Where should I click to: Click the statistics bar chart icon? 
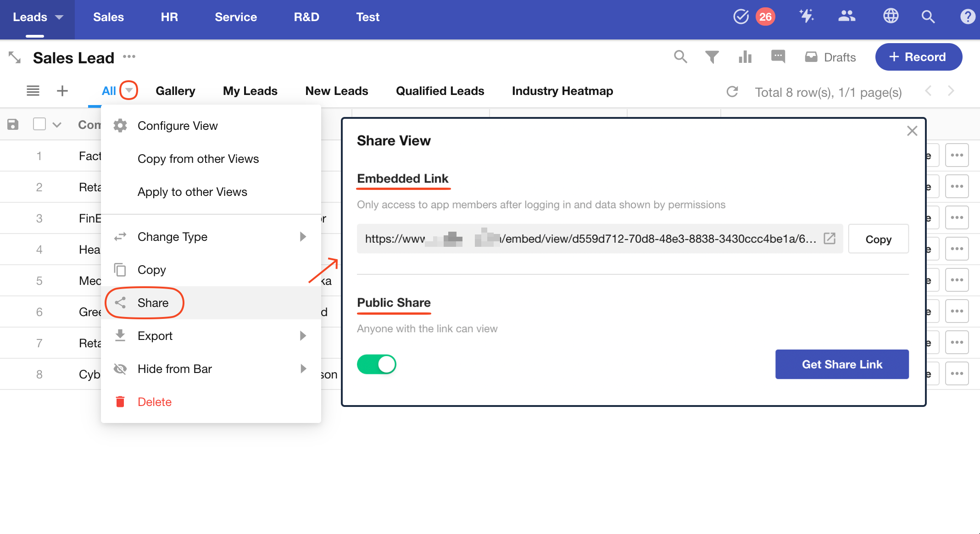pos(745,57)
